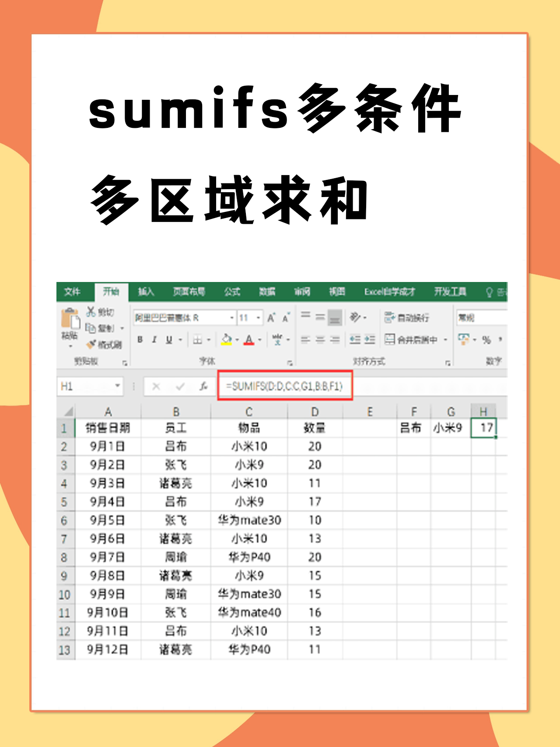
Task: Toggle middle vertical alignment
Action: pos(320,317)
